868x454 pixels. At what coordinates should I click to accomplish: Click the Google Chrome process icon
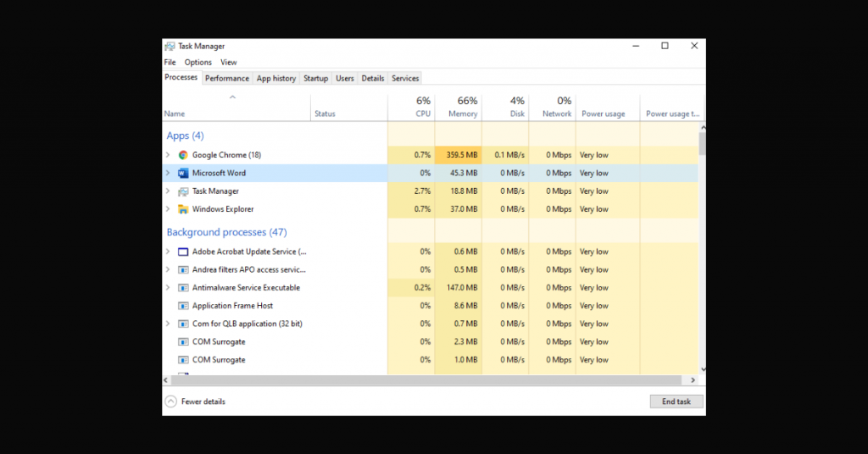click(183, 155)
